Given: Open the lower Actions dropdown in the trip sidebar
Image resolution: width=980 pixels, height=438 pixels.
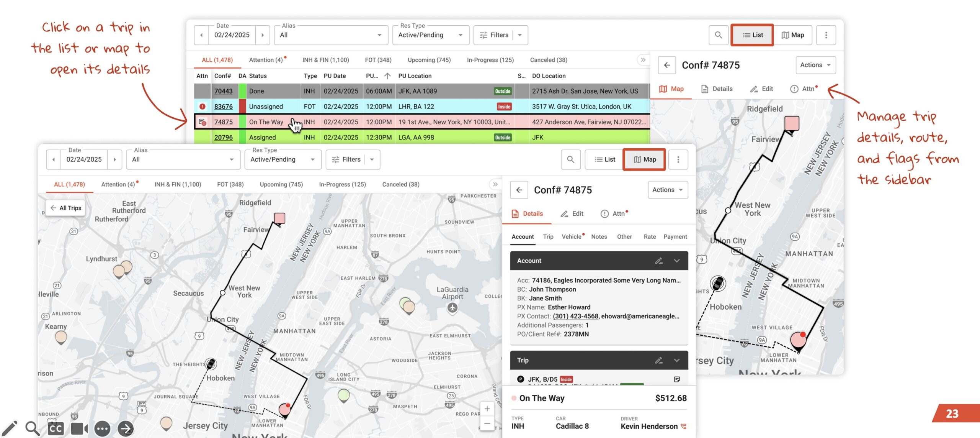Looking at the screenshot, I should 667,190.
